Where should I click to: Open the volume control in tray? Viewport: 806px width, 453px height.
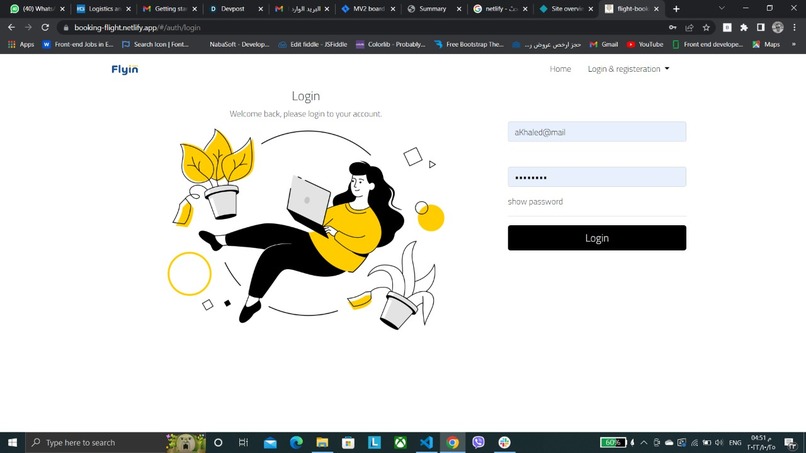point(719,442)
